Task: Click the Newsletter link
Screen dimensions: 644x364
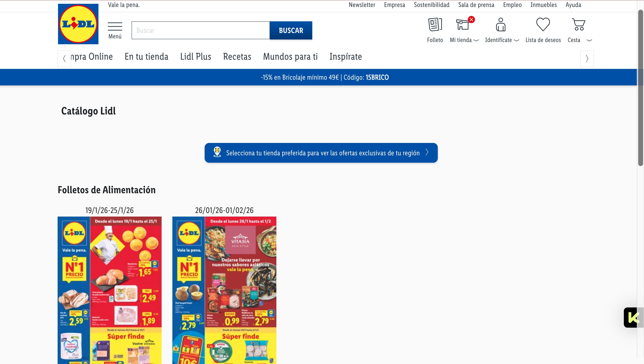Action: pyautogui.click(x=362, y=5)
